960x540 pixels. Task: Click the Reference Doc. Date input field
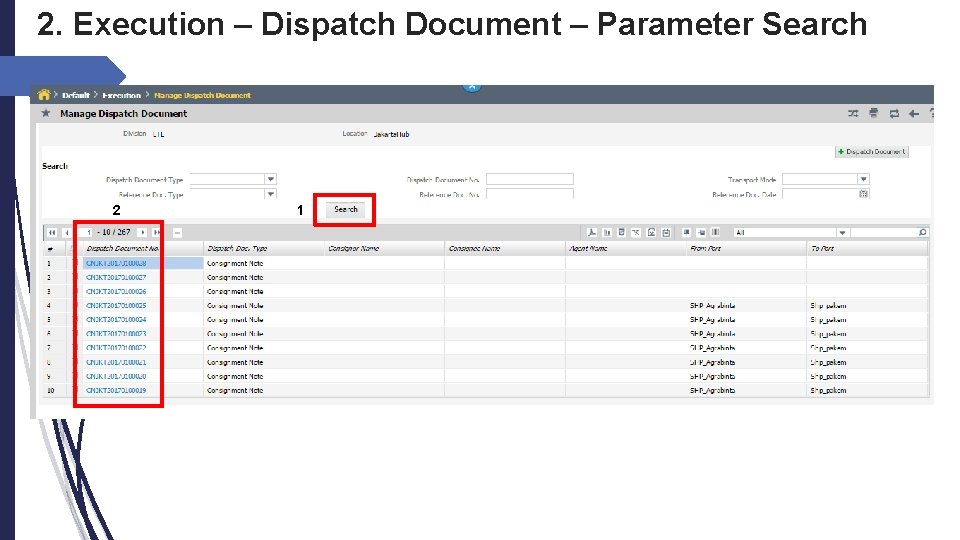pos(820,194)
